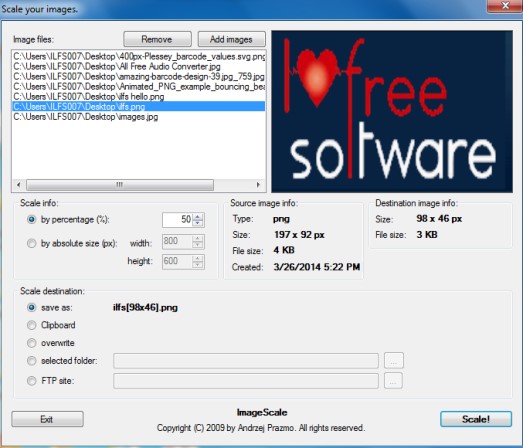Close the Scale your images window
Screen dimensions: 523x448
(505, 6)
